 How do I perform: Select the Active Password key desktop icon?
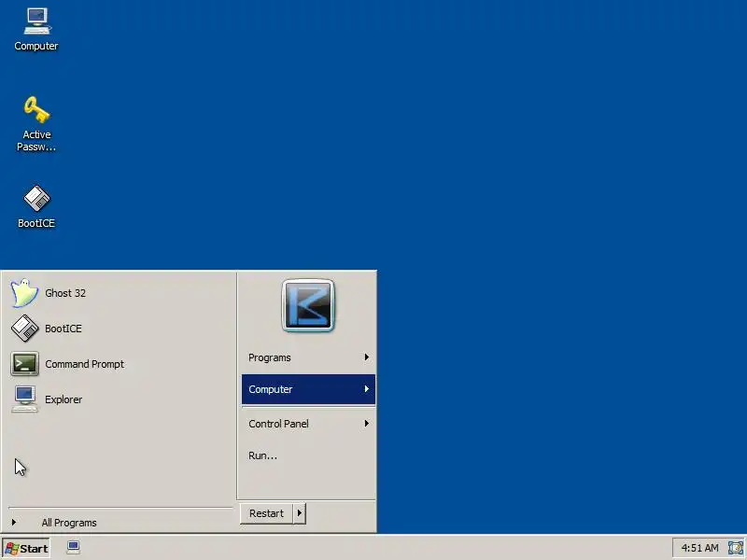(x=36, y=124)
